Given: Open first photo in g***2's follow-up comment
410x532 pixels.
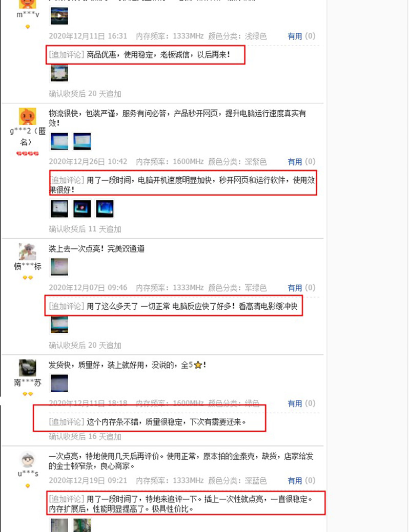Looking at the screenshot, I should coord(59,209).
